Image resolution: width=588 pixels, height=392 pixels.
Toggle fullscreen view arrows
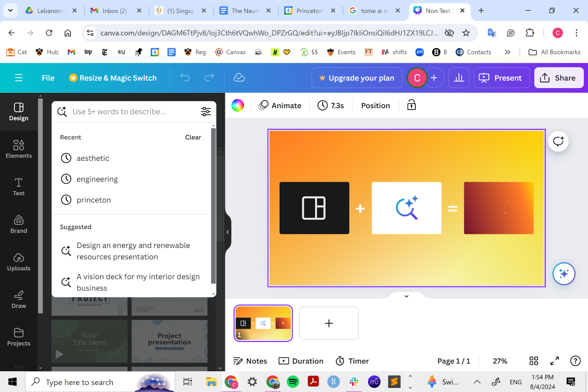coord(555,361)
